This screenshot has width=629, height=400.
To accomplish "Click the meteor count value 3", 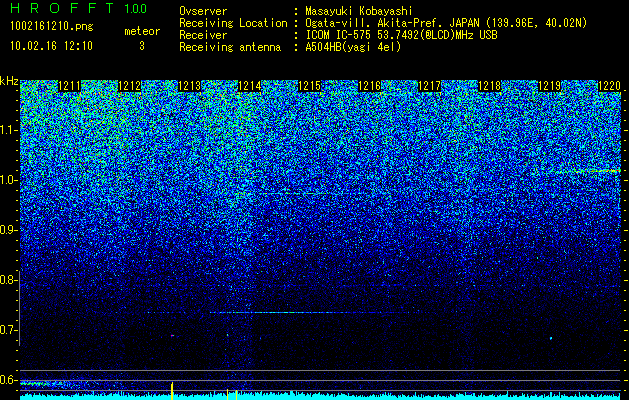I will point(142,46).
